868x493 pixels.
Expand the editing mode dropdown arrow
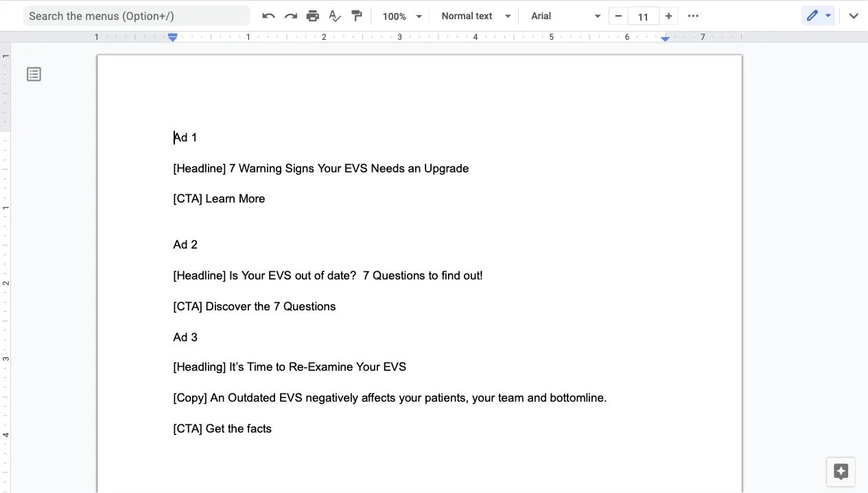point(828,16)
